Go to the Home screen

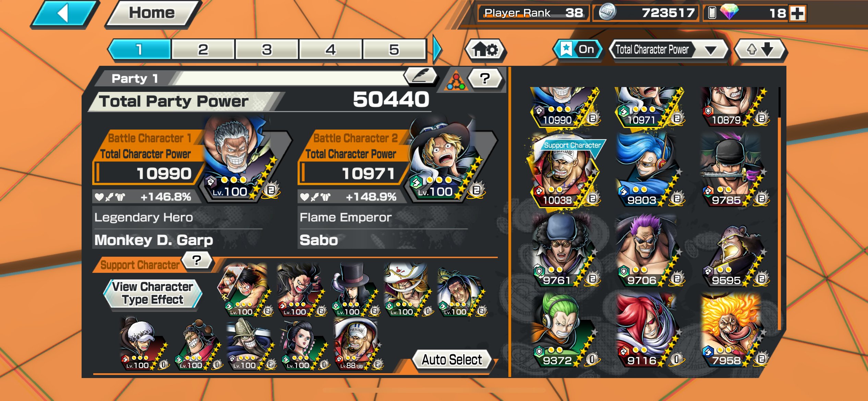(152, 13)
